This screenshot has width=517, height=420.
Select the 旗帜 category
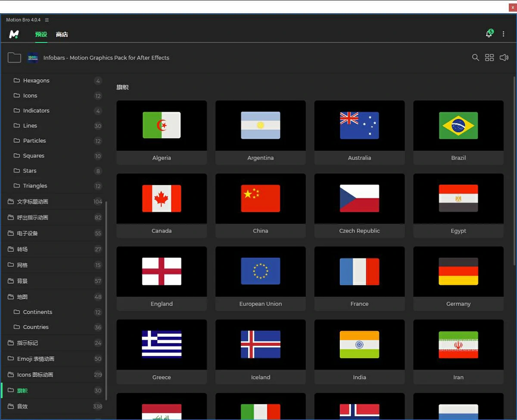tap(53, 391)
